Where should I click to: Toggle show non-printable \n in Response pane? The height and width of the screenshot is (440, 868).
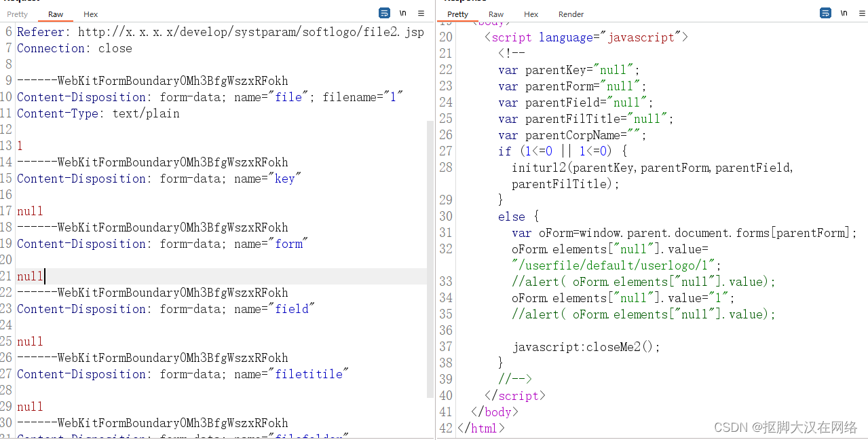[x=844, y=13]
